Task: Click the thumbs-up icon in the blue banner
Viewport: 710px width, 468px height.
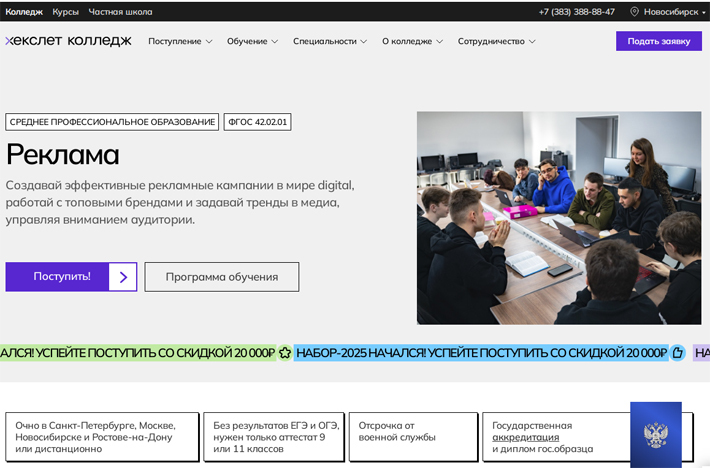Action: pyautogui.click(x=677, y=353)
